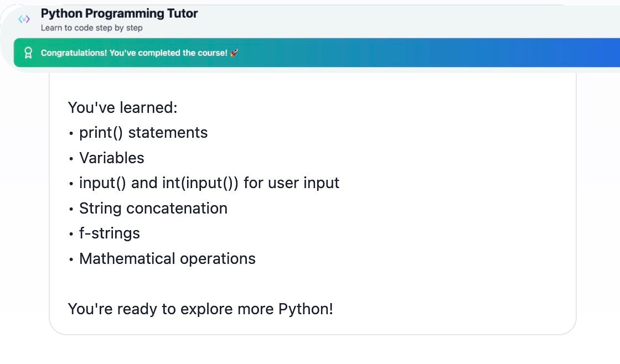Click the "Congratulations!" banner message text

134,53
